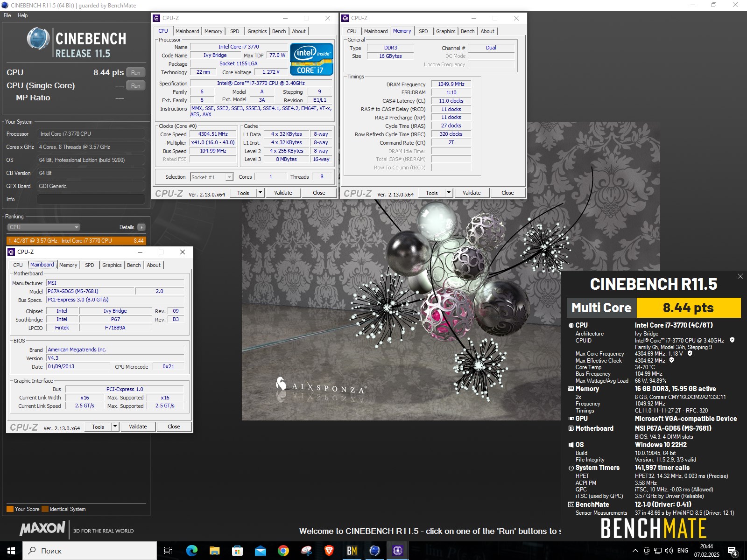Click the taskbar clock showing 20:44
The image size is (747, 560).
pyautogui.click(x=706, y=551)
